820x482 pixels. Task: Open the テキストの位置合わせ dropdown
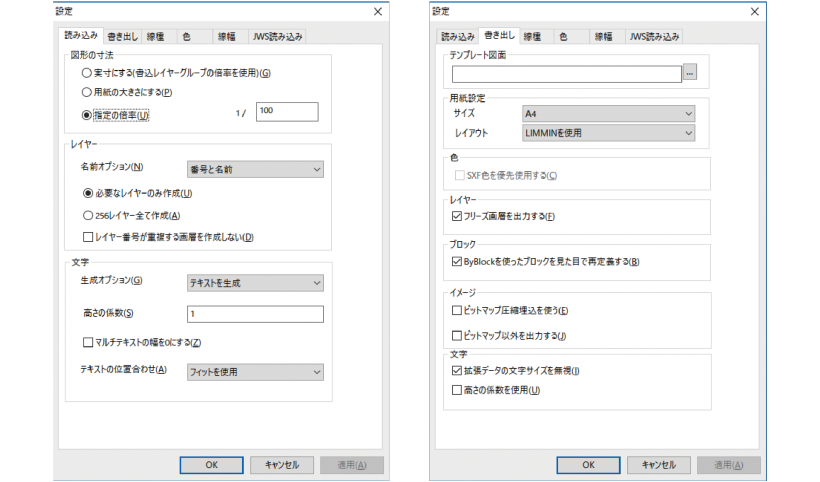pos(255,372)
